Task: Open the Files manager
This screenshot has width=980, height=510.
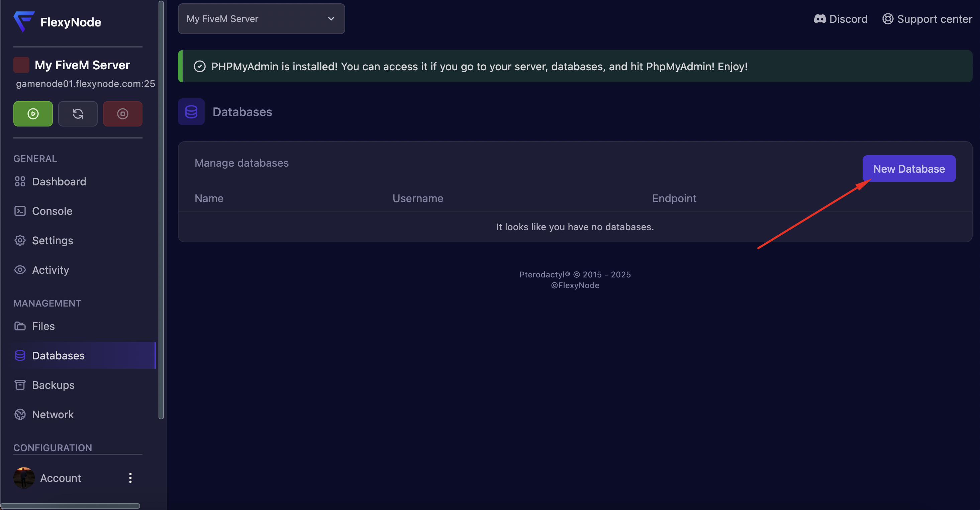Action: (x=43, y=326)
